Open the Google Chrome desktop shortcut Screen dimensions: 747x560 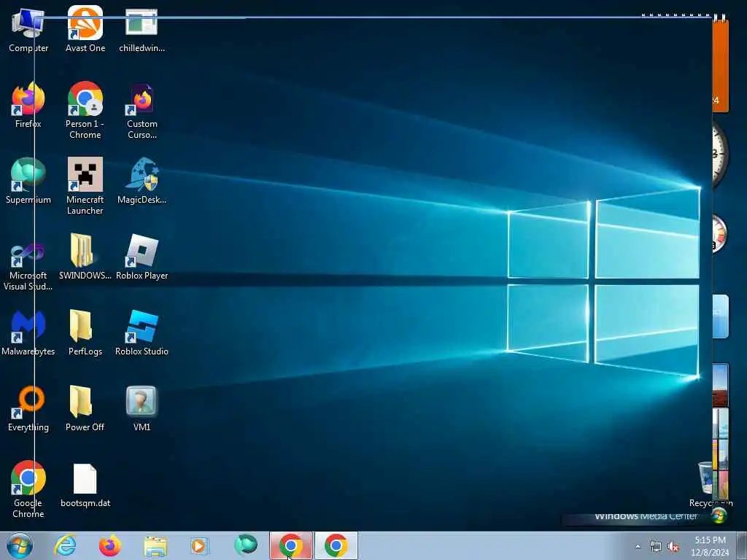28,489
